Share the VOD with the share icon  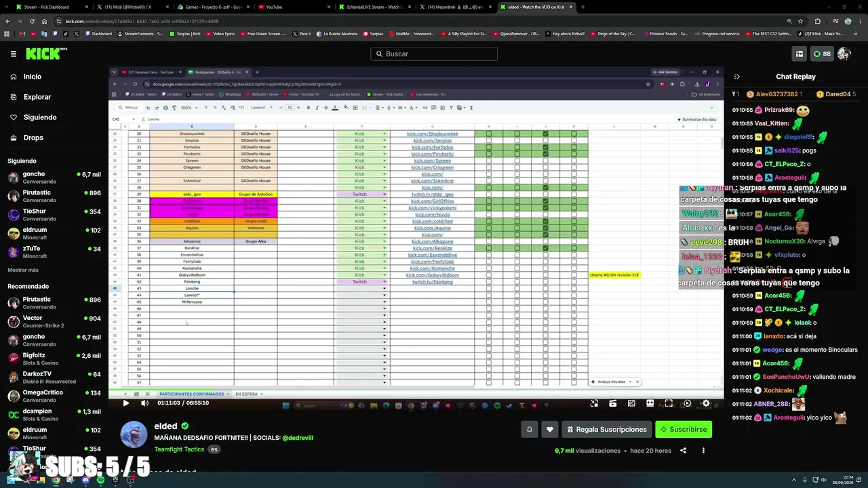tap(683, 451)
